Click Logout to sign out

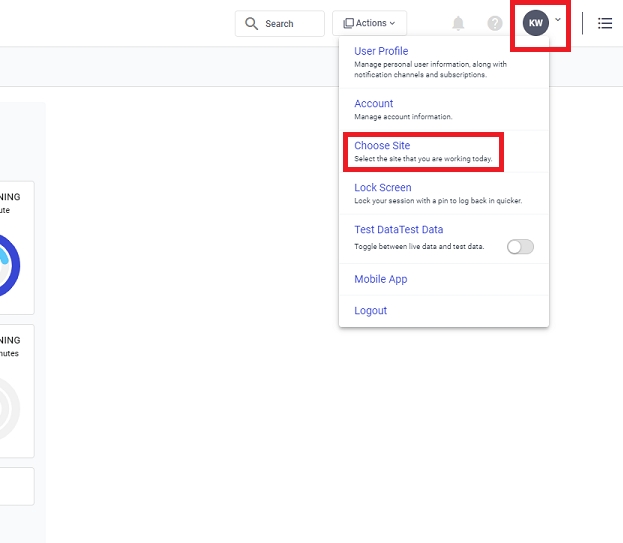click(371, 311)
